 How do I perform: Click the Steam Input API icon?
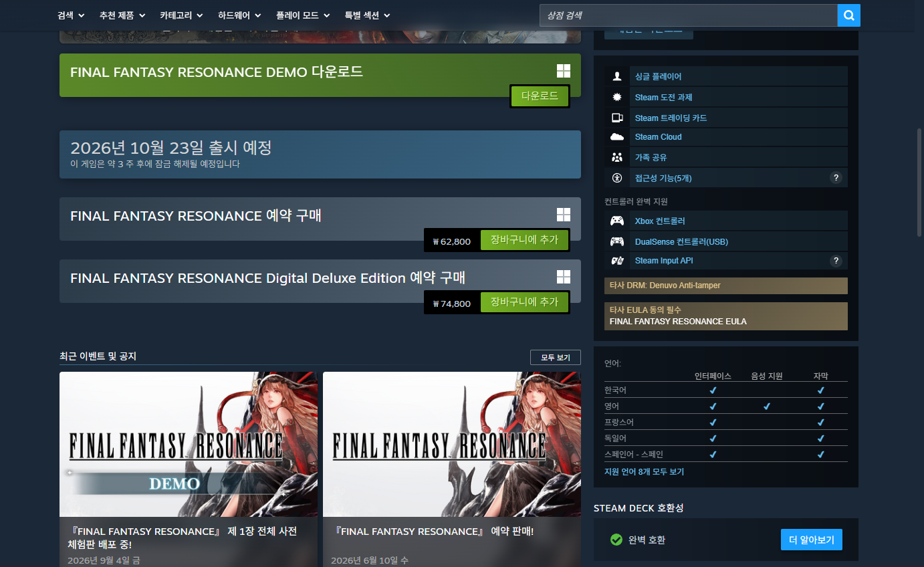point(617,261)
